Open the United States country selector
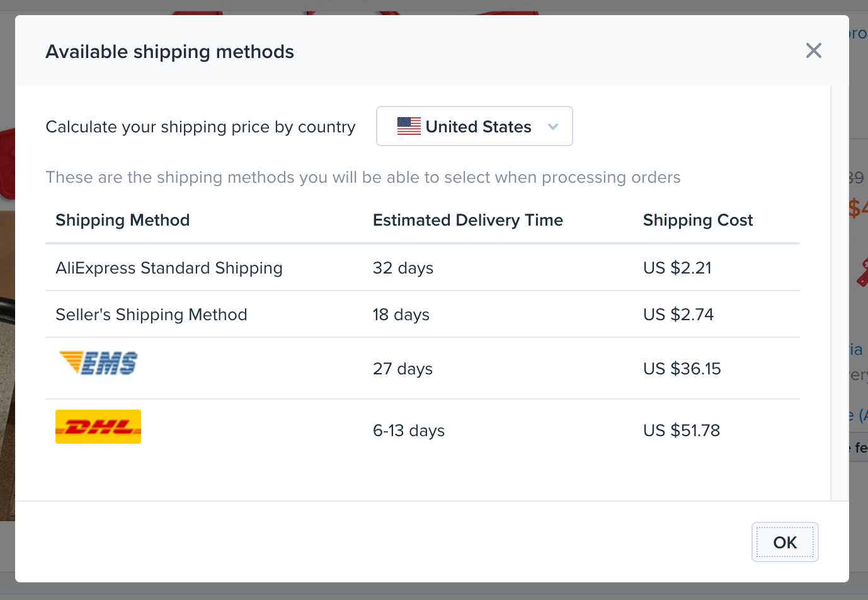The image size is (868, 600). (474, 126)
